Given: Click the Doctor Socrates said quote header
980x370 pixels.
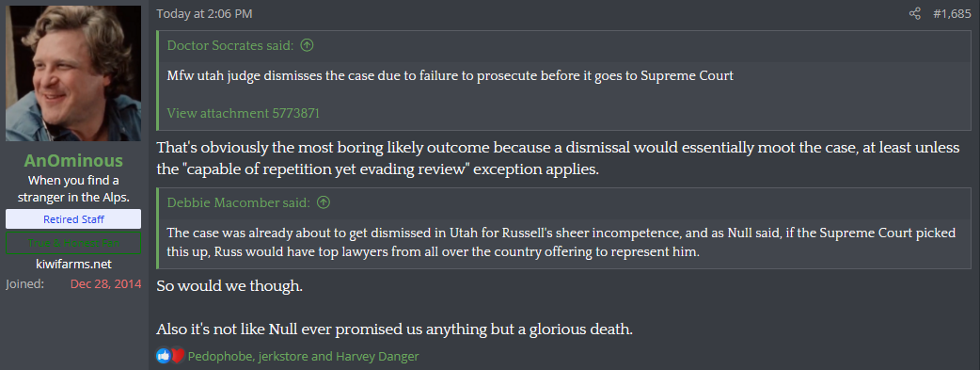Looking at the screenshot, I should tap(230, 45).
